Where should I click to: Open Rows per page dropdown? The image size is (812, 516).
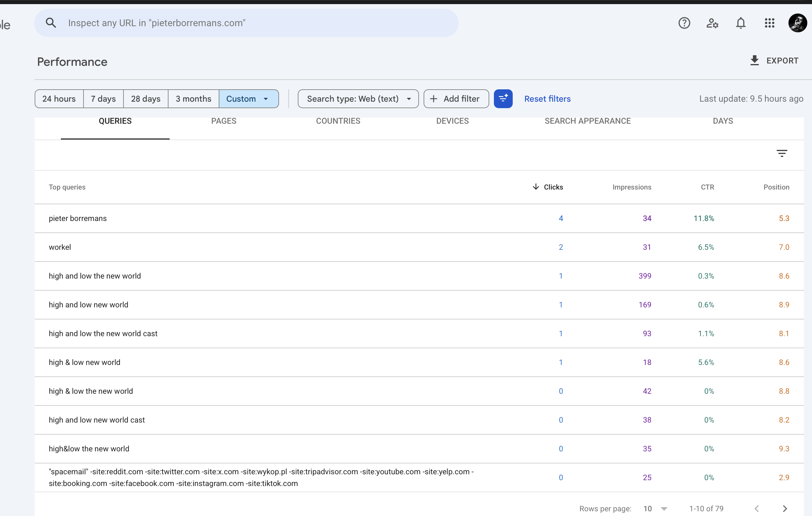click(655, 509)
